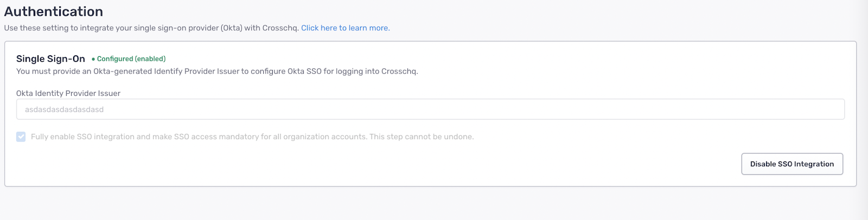
Task: Click the Authentication page heading
Action: click(54, 11)
